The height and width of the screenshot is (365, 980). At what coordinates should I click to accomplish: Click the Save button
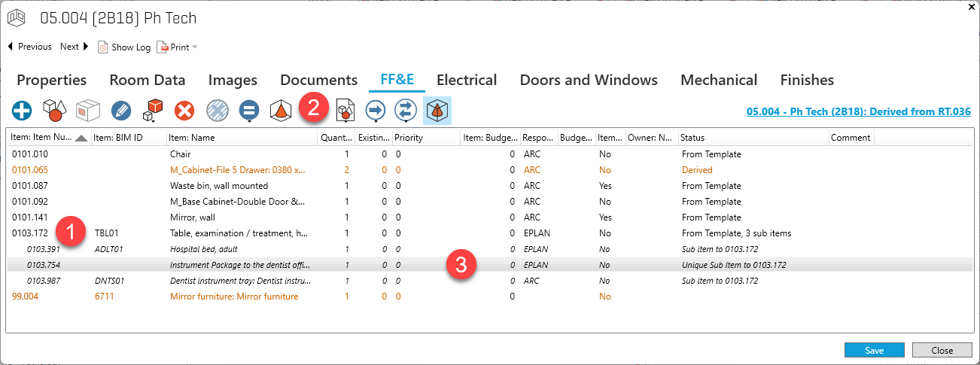[x=874, y=350]
